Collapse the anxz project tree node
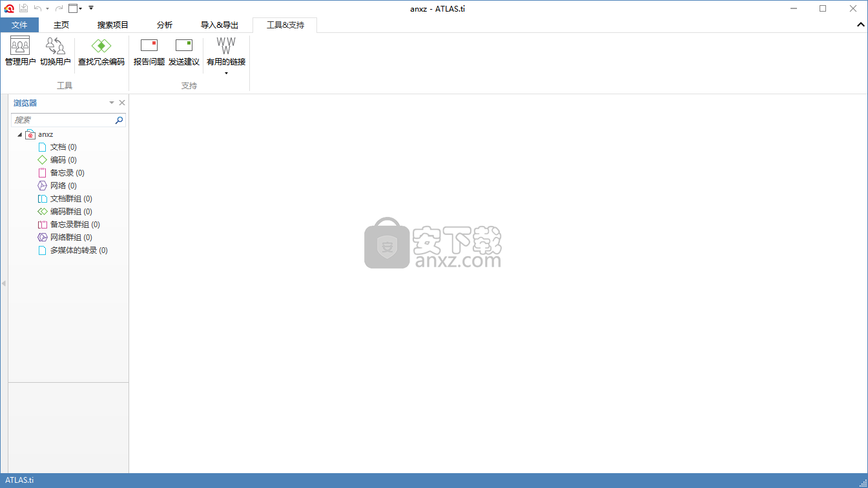Viewport: 868px width, 488px height. 19,134
